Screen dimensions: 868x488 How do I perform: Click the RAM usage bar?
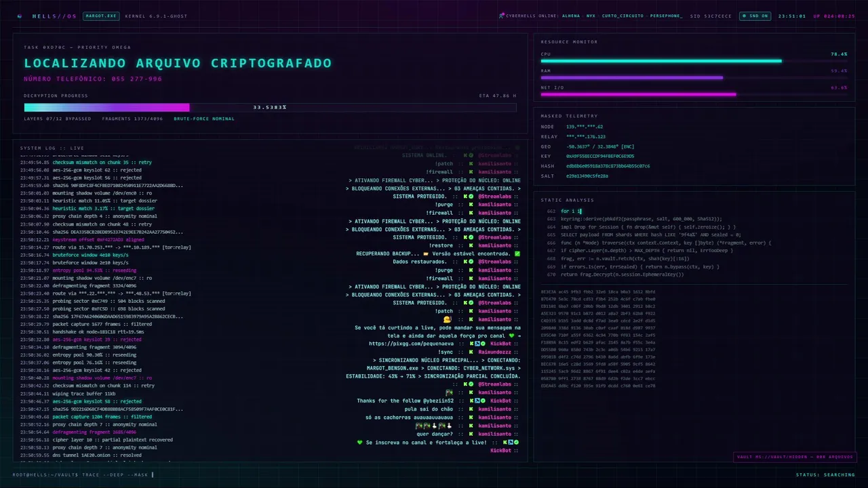[694, 77]
